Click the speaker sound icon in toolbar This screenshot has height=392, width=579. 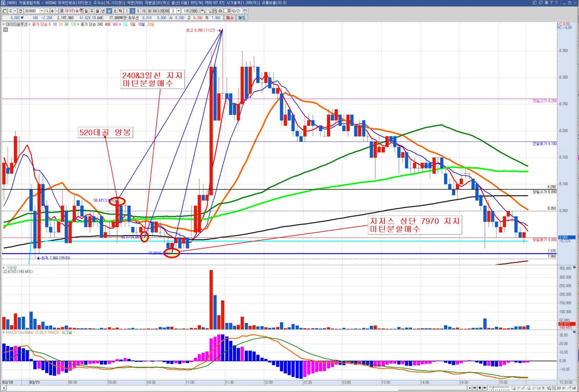pos(52,11)
